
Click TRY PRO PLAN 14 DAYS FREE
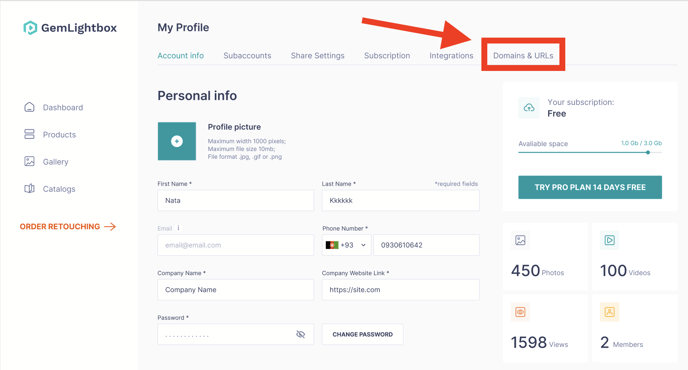point(590,187)
